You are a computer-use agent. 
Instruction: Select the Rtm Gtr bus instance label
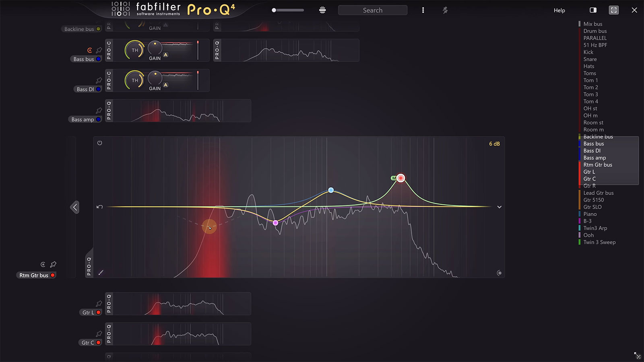pos(36,275)
